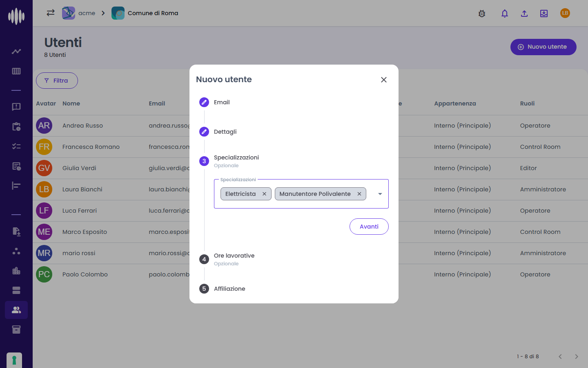This screenshot has width=588, height=368.
Task: Open the scheduled tasks clipboard icon
Action: pos(16,127)
